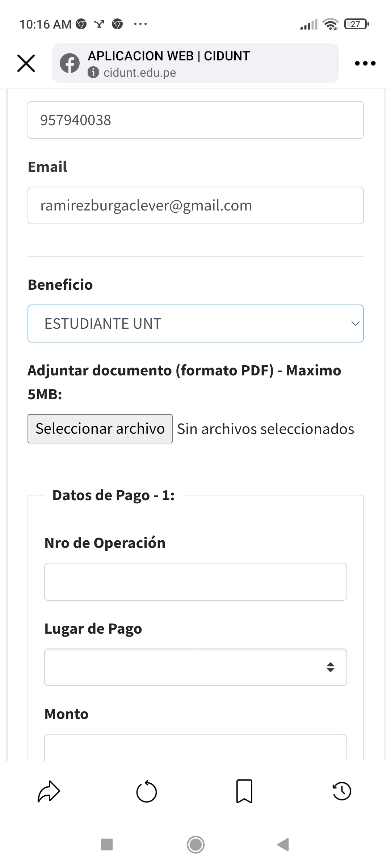The image size is (391, 868).
Task: Click the Nro de Operación input field
Action: [x=195, y=582]
